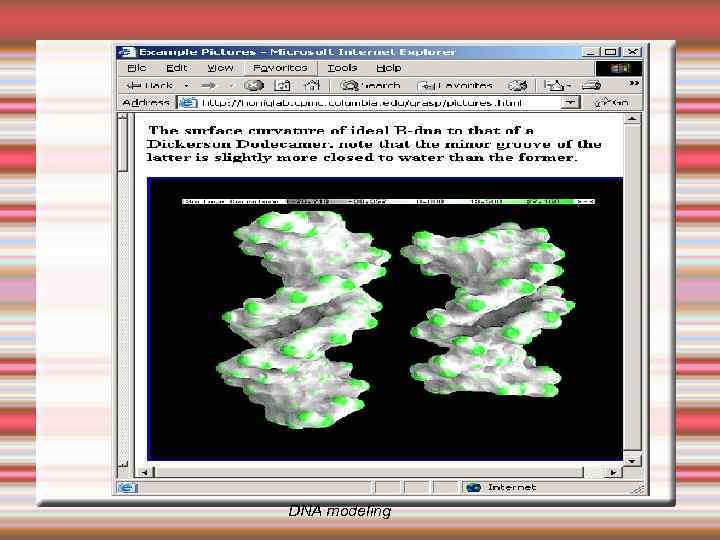Minimize the Internet Explorer window
This screenshot has height=540, width=720.
[591, 52]
